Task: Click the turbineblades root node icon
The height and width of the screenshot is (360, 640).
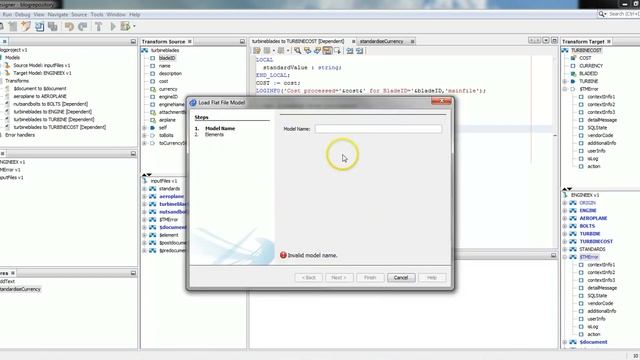Action: 144,51
